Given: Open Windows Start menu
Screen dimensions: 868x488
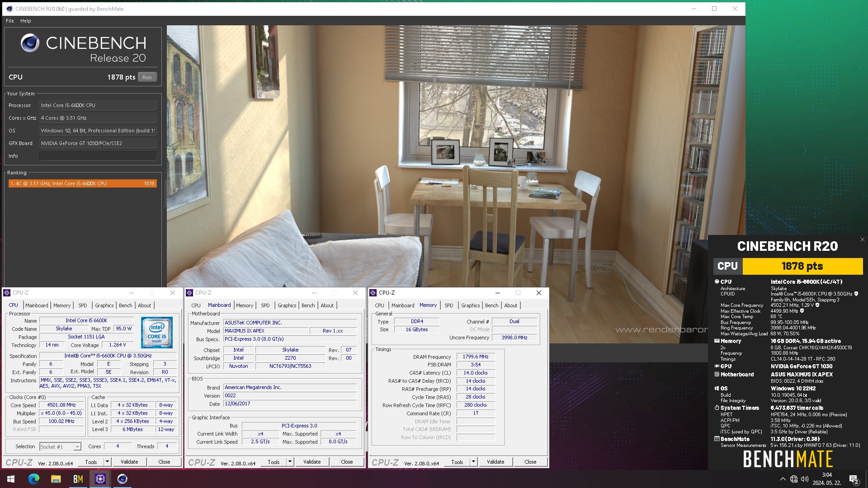Looking at the screenshot, I should 11,479.
